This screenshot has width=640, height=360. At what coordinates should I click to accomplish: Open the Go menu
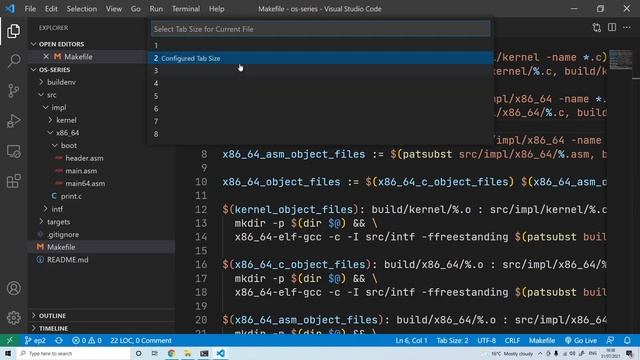(136, 9)
